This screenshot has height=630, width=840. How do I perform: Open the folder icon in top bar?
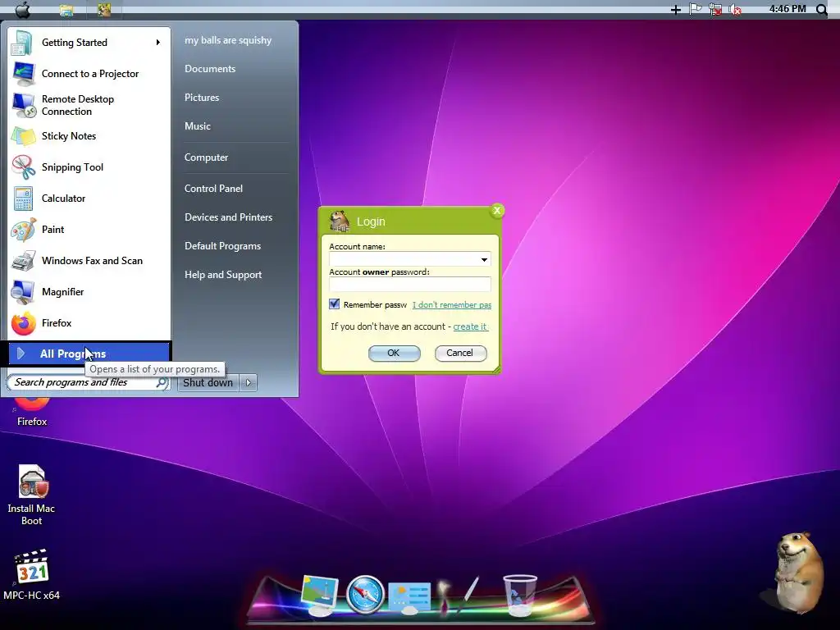click(x=66, y=10)
